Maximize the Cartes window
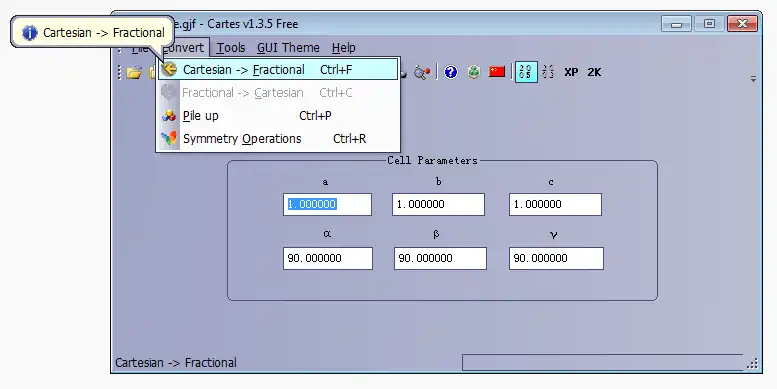This screenshot has width=777, height=389. pyautogui.click(x=709, y=24)
